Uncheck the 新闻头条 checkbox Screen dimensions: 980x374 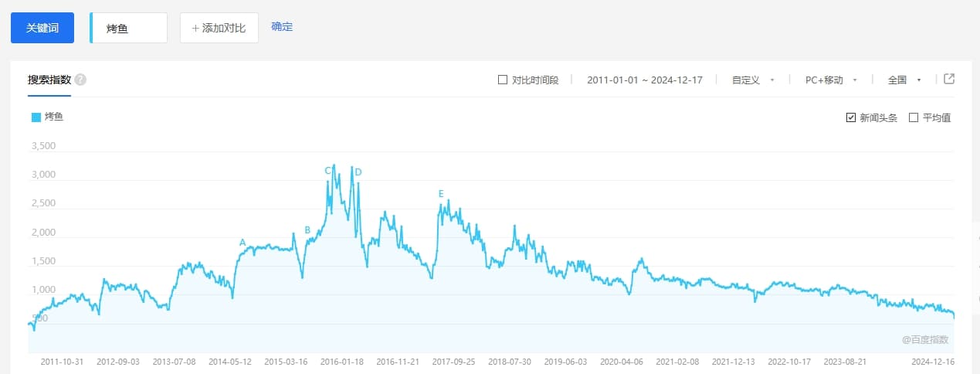[x=851, y=117]
